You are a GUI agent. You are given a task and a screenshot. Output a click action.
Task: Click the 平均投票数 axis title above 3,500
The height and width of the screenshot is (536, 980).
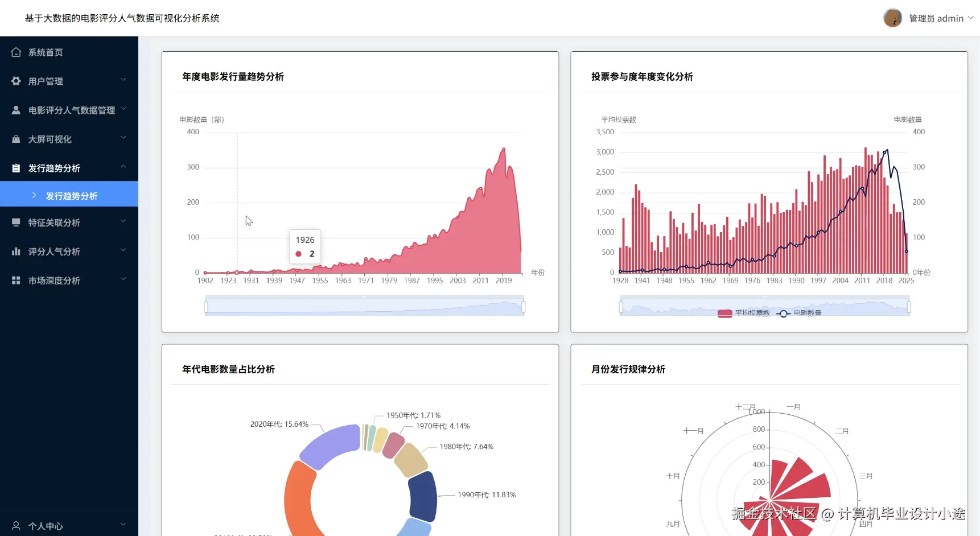pos(619,119)
